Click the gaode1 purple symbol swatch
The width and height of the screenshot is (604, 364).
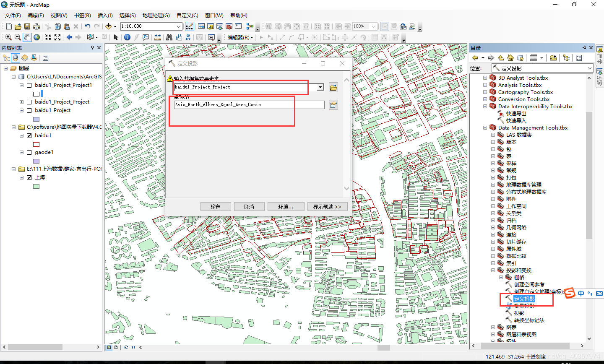pyautogui.click(x=36, y=161)
